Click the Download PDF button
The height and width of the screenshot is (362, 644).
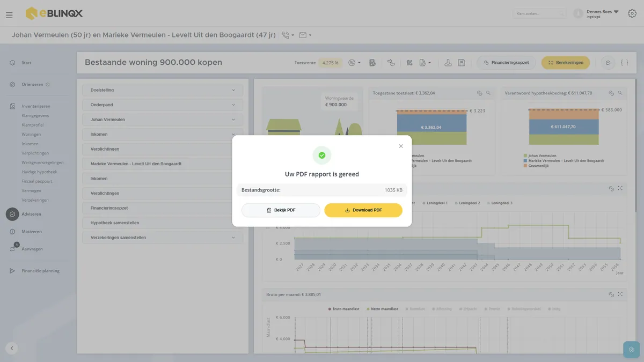(363, 210)
